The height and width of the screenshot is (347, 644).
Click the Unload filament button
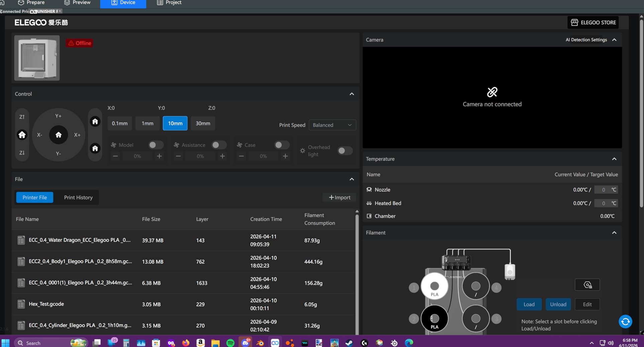pyautogui.click(x=558, y=305)
